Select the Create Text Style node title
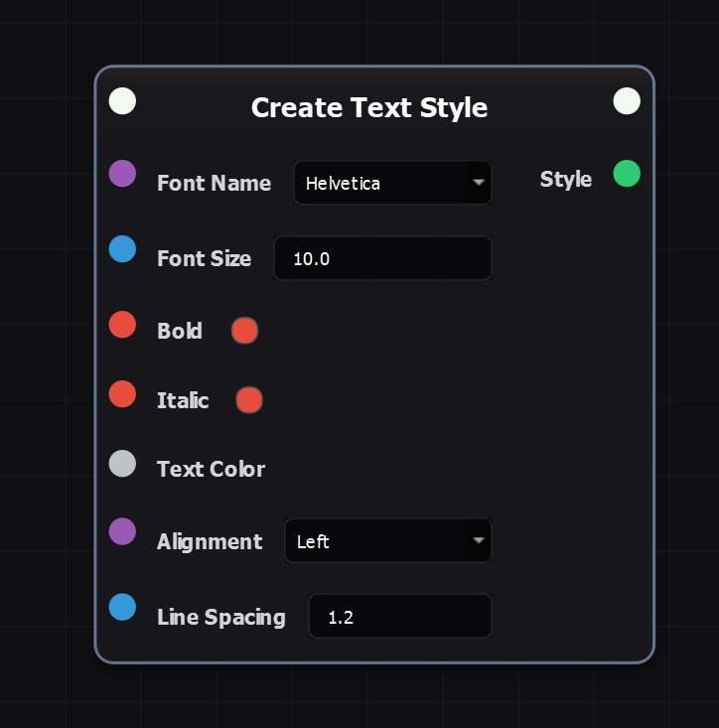719x728 pixels. click(369, 107)
